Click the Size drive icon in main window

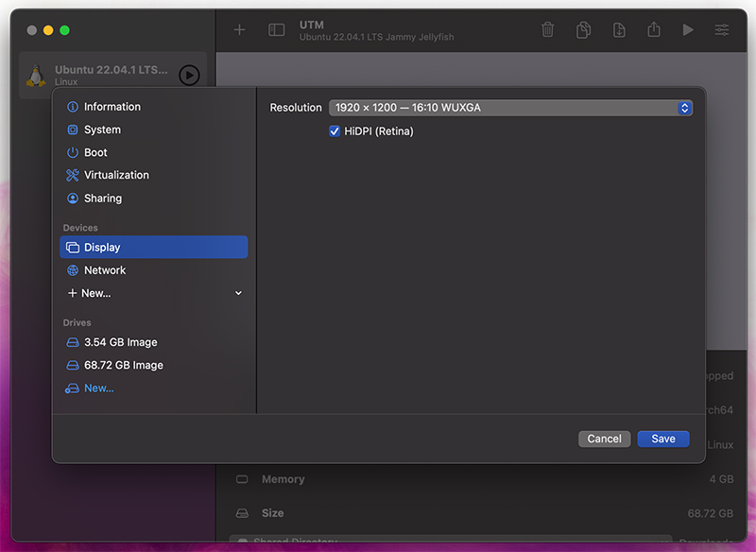coord(242,513)
